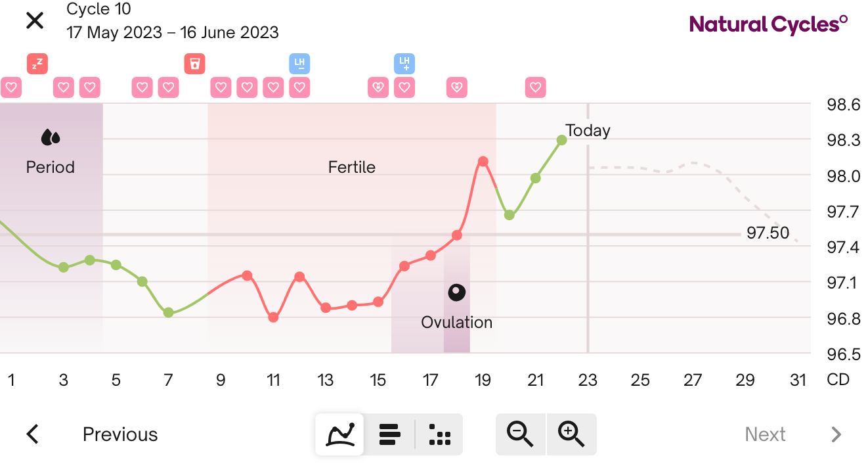Image resolution: width=868 pixels, height=464 pixels.
Task: Open the calendar dot grid view
Action: coord(439,434)
